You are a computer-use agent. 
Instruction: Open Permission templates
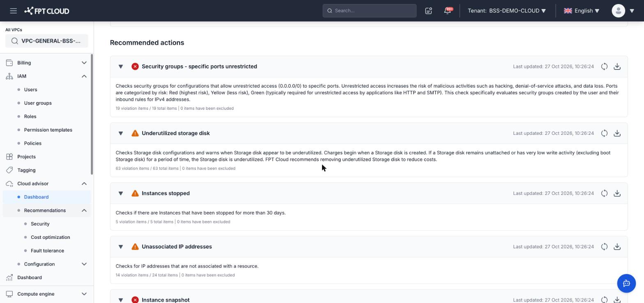(48, 130)
